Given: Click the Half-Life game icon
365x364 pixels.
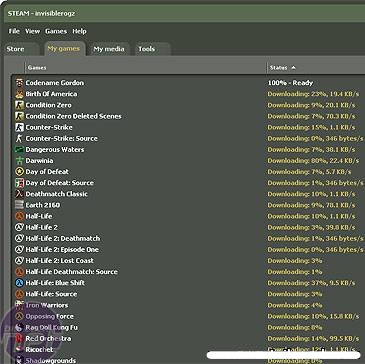Looking at the screenshot, I should [20, 216].
